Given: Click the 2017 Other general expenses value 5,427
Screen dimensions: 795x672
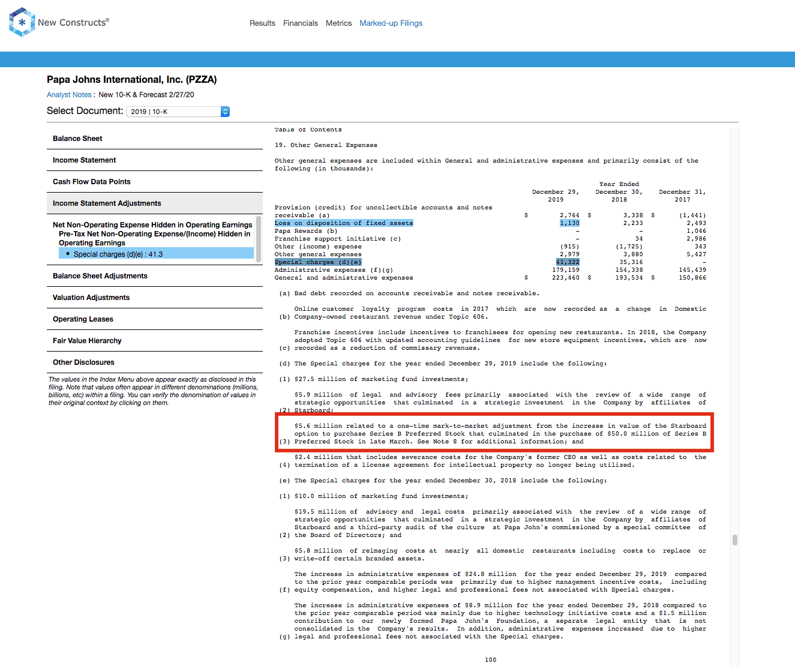Looking at the screenshot, I should pyautogui.click(x=696, y=254).
